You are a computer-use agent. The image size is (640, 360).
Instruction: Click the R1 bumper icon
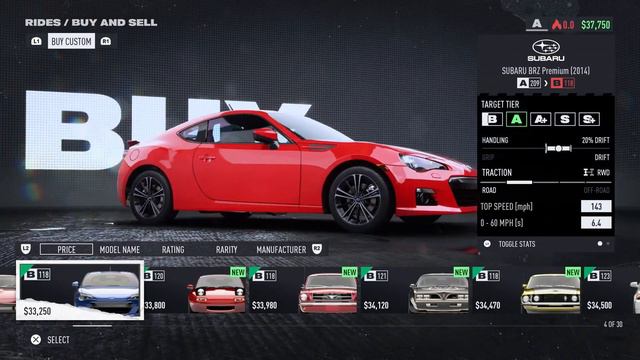(105, 41)
